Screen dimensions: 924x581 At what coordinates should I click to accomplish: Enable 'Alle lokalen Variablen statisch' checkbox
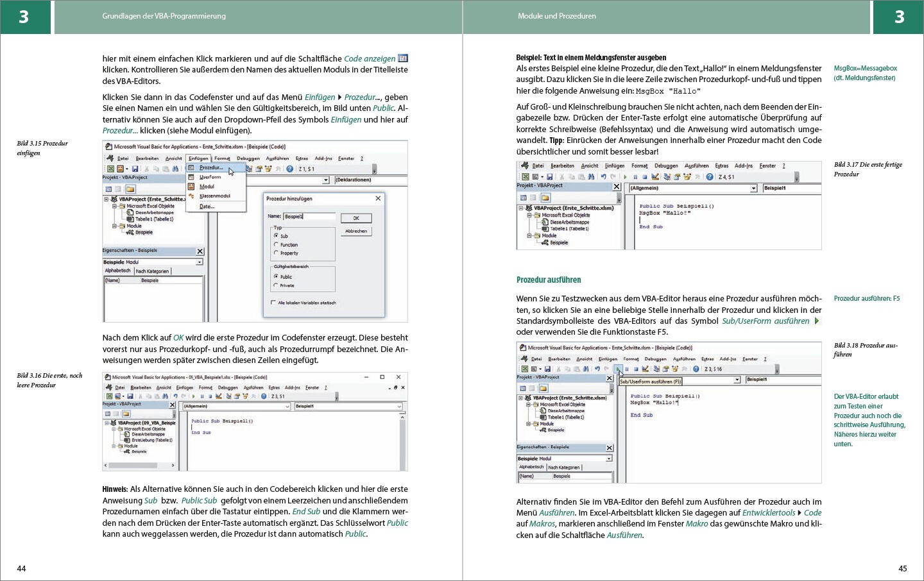pos(273,303)
